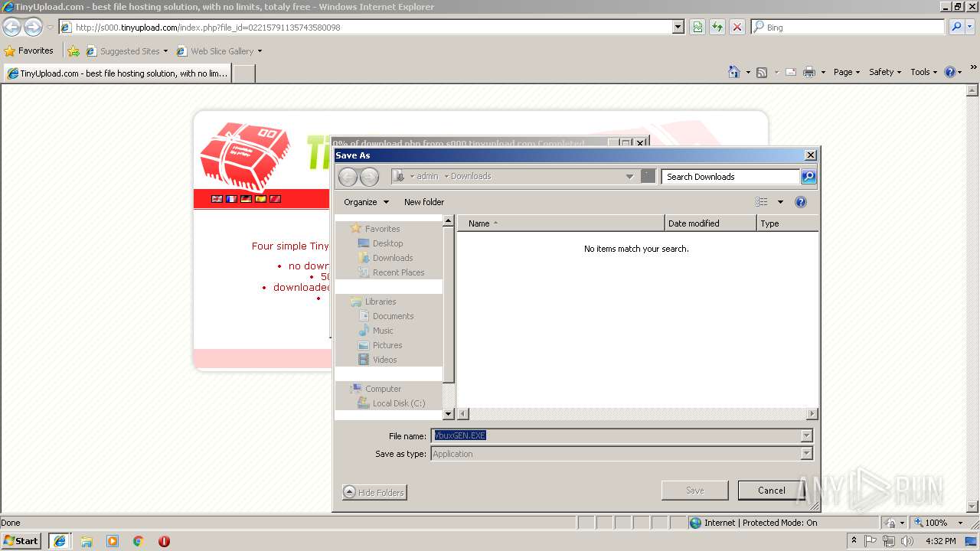
Task: Click the Save As dialog forward arrow
Action: pos(369,177)
